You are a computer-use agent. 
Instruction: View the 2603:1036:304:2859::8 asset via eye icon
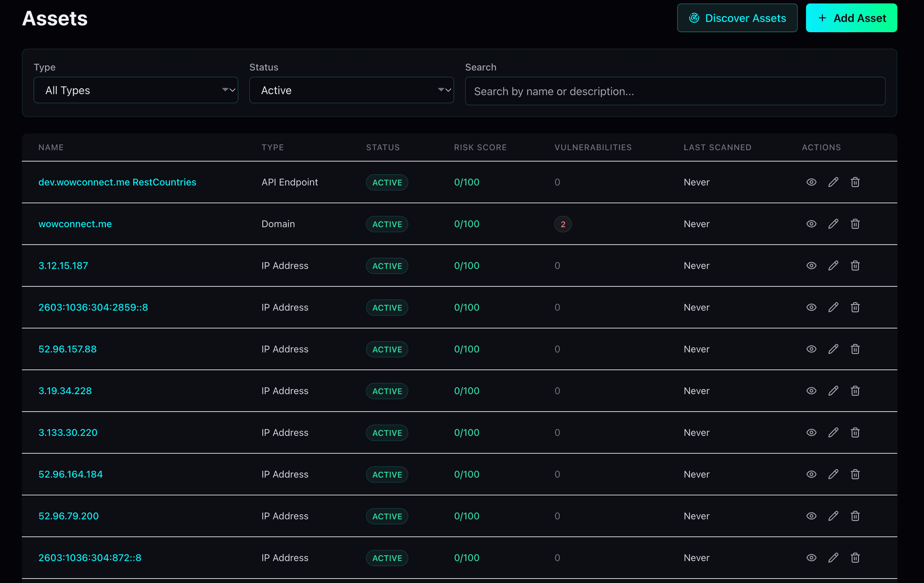click(x=811, y=307)
